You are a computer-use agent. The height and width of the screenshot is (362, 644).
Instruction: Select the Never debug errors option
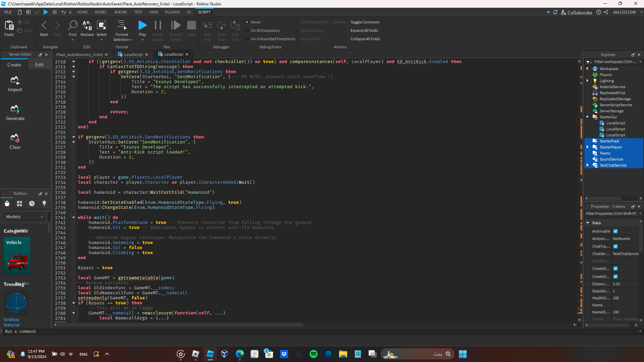click(x=247, y=22)
